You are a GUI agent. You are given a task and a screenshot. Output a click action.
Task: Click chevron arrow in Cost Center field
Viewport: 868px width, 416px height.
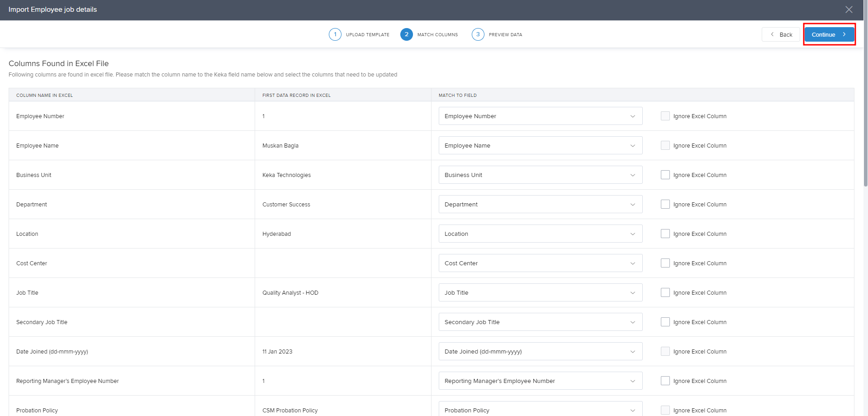coord(632,263)
